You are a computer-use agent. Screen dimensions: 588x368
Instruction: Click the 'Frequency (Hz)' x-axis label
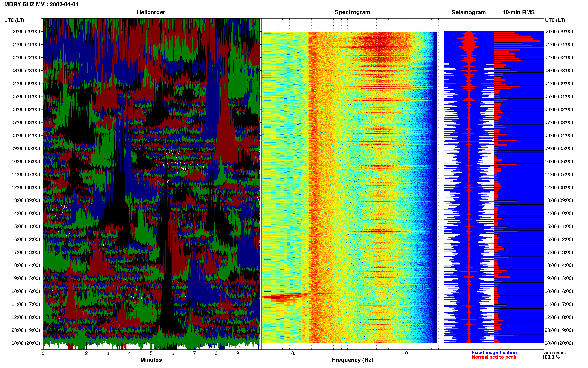352,360
